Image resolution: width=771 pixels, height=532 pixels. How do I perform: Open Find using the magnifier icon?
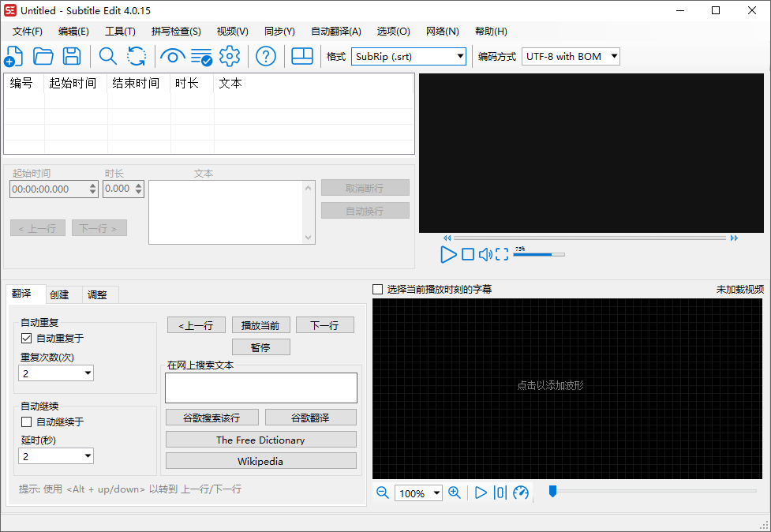(x=107, y=55)
